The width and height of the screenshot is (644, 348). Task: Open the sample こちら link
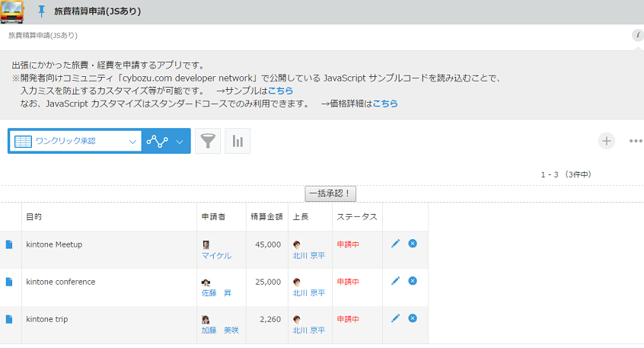(281, 91)
